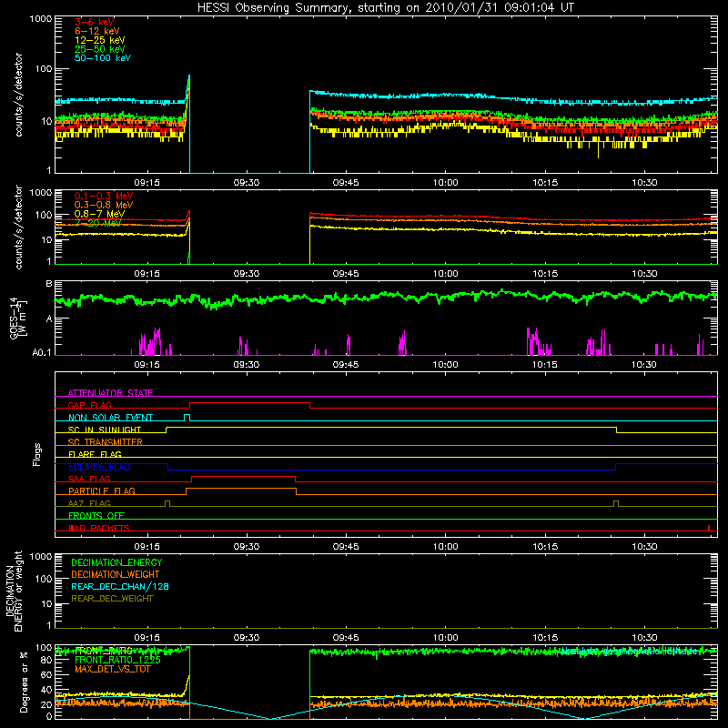Select the green 25-50 keV legend label
Screen dimensions: 728x728
100,49
